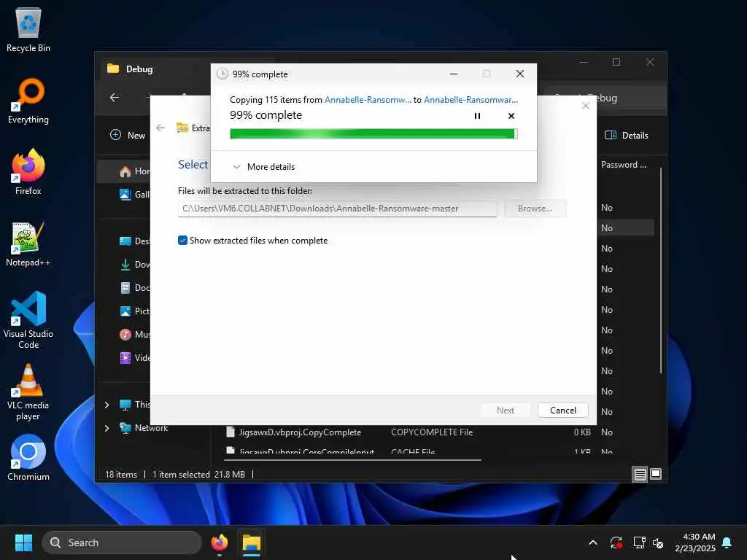Viewport: 747px width, 560px height.
Task: Maximize the Debug Explorer window
Action: point(616,63)
